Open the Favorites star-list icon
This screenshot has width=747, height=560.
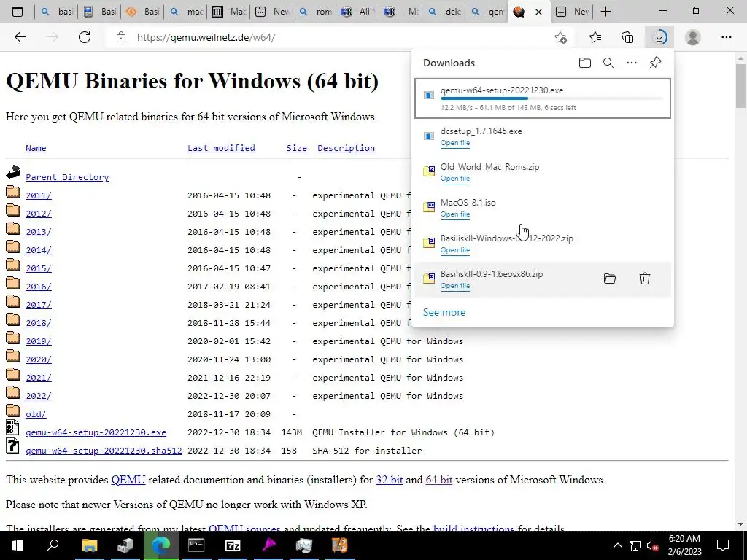(x=595, y=37)
